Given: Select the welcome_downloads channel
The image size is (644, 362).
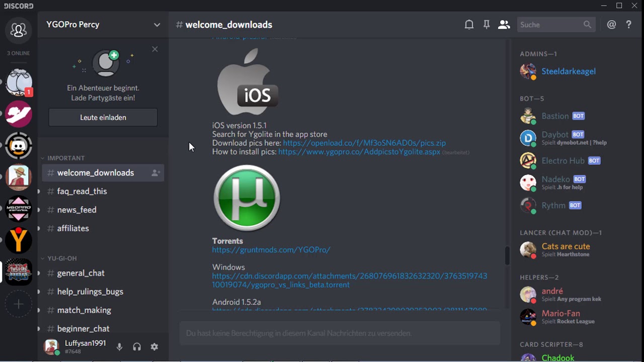Looking at the screenshot, I should [x=103, y=173].
